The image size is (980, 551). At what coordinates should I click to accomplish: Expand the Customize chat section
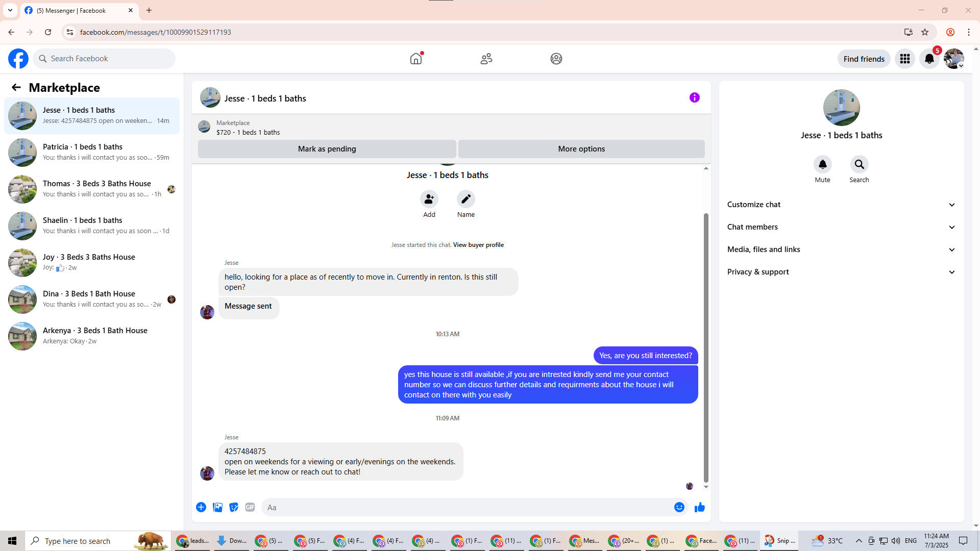(841, 205)
